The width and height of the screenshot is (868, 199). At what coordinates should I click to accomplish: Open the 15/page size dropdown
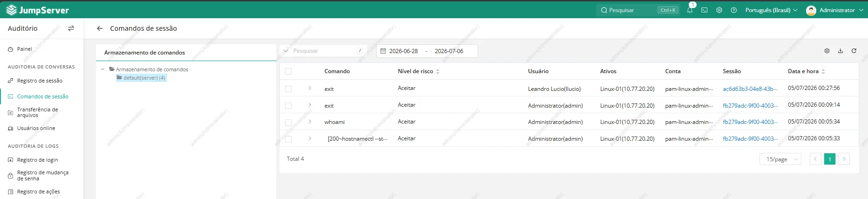coord(780,159)
